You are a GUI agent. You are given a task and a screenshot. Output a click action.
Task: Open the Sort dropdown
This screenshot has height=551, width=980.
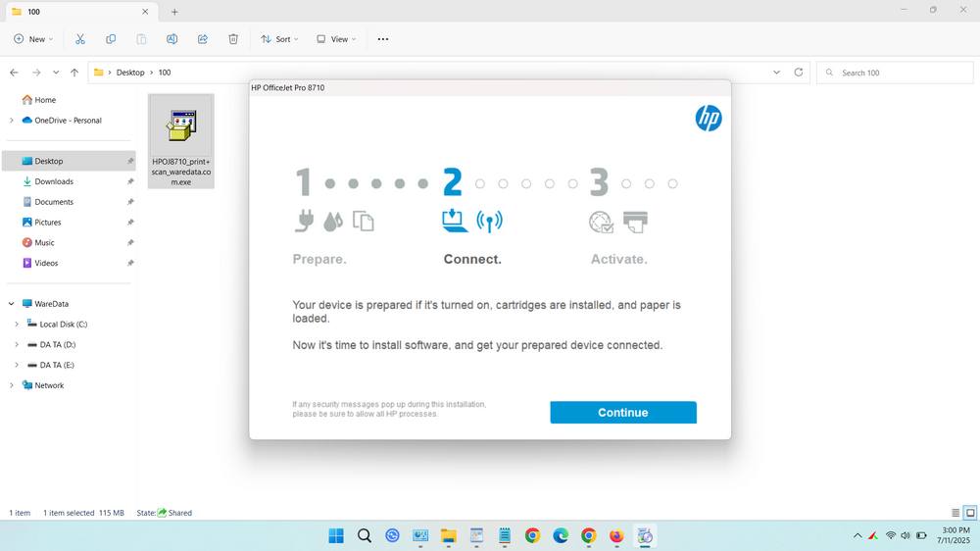(x=279, y=39)
